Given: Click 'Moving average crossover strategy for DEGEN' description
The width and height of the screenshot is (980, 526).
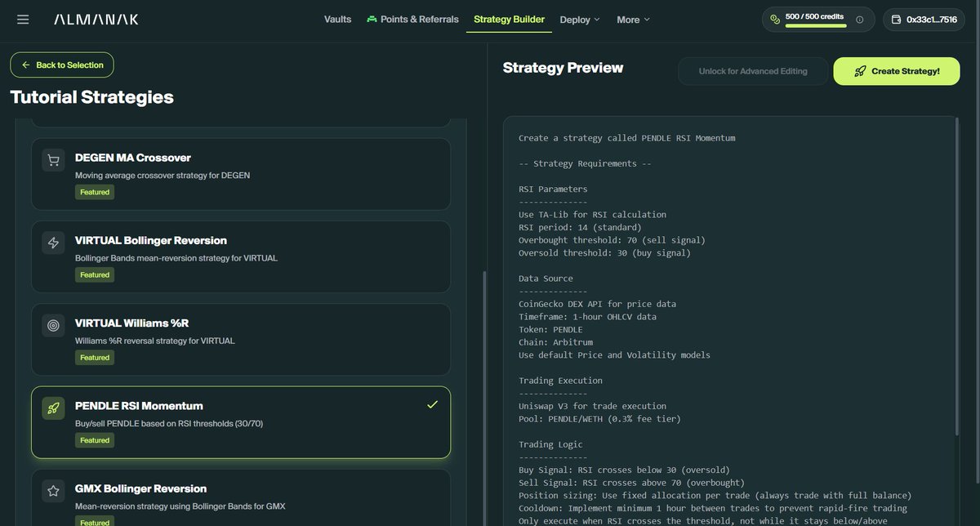Looking at the screenshot, I should tap(162, 176).
